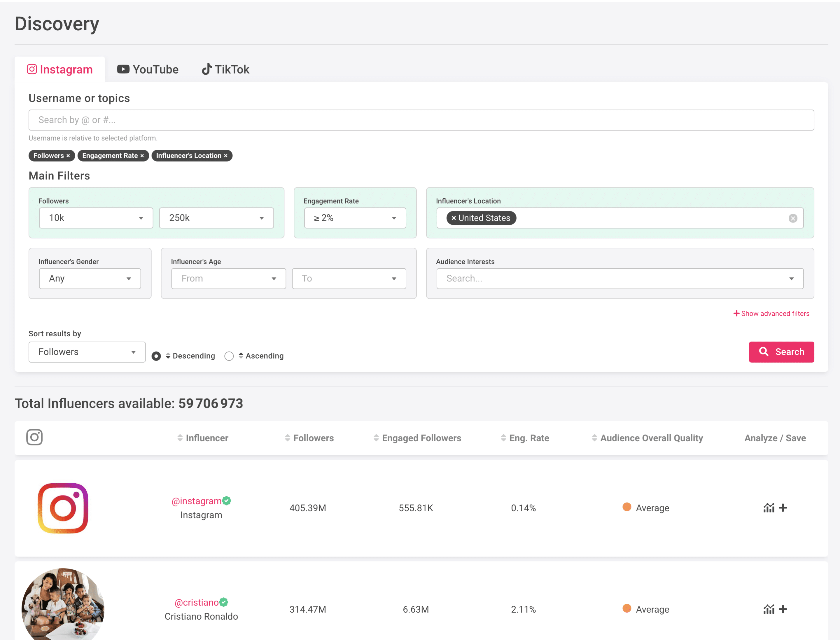Click the 405.39M followers value
The height and width of the screenshot is (640, 840).
click(308, 508)
